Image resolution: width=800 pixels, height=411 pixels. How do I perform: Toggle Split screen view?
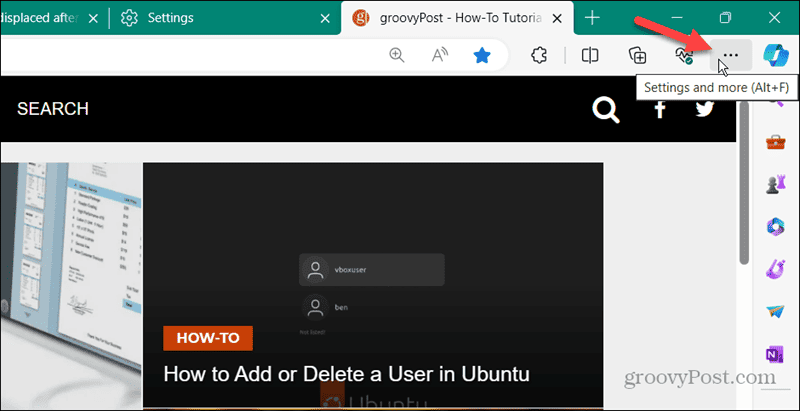(x=590, y=55)
